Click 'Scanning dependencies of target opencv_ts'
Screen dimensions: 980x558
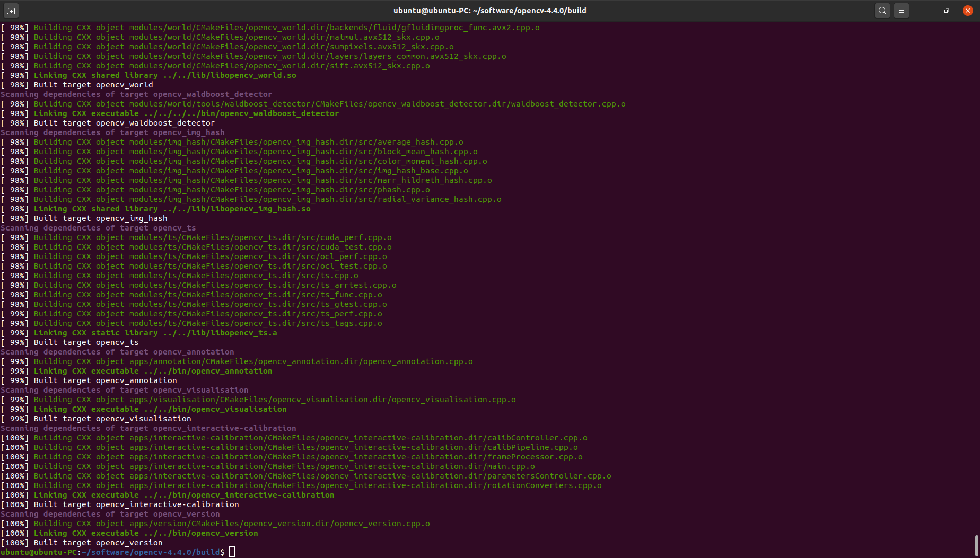pyautogui.click(x=98, y=228)
